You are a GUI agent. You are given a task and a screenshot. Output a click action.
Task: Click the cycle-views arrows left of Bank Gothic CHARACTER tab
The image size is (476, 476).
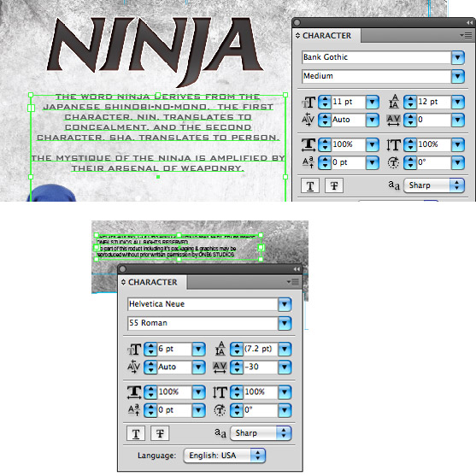tap(297, 36)
